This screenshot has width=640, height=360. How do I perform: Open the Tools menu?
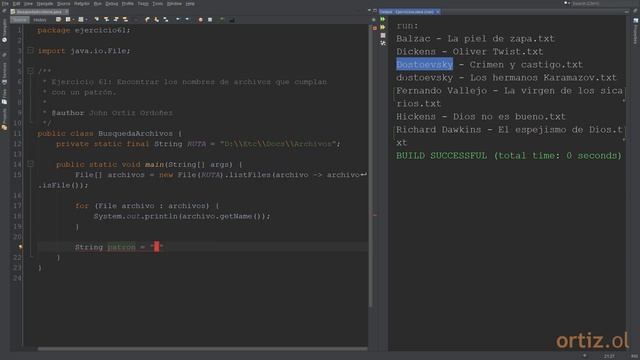point(158,4)
